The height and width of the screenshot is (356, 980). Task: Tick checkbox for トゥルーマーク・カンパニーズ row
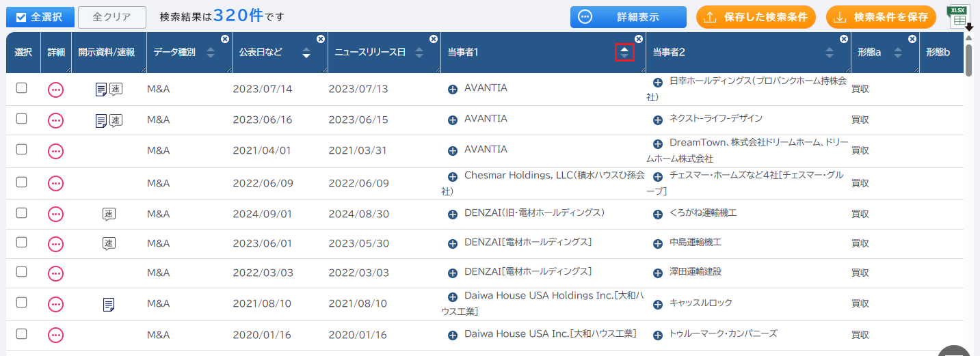pyautogui.click(x=21, y=333)
